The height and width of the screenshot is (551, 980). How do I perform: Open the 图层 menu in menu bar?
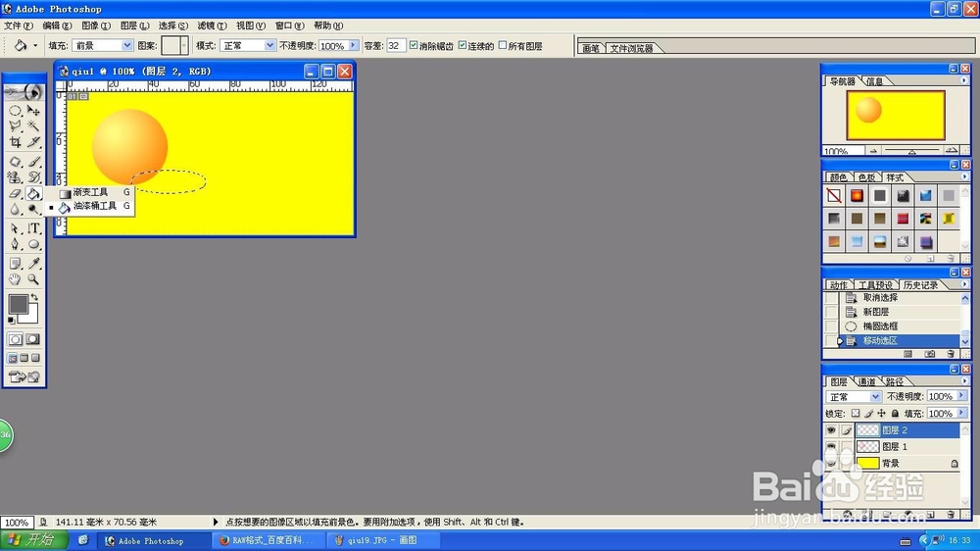tap(134, 25)
